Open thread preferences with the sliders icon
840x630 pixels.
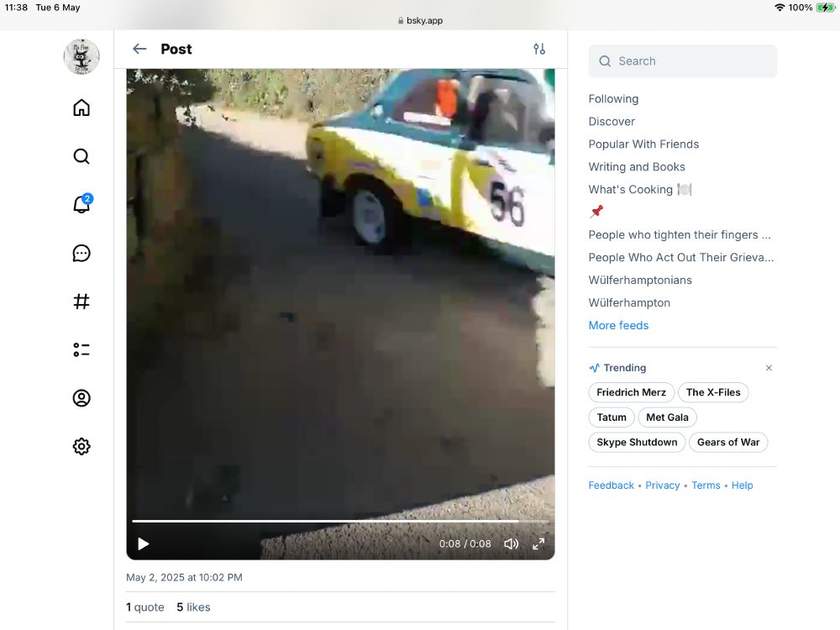539,49
